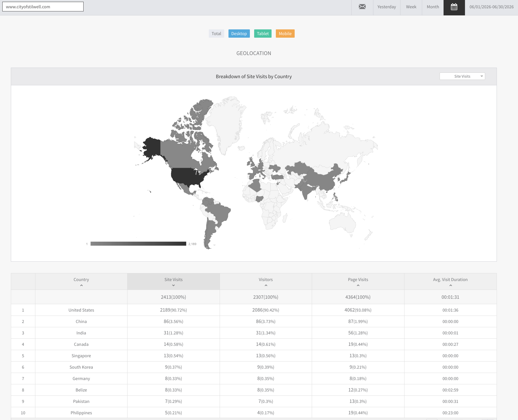Click Breakdown of Site Visits by Country title
The height and width of the screenshot is (420, 518).
click(254, 76)
